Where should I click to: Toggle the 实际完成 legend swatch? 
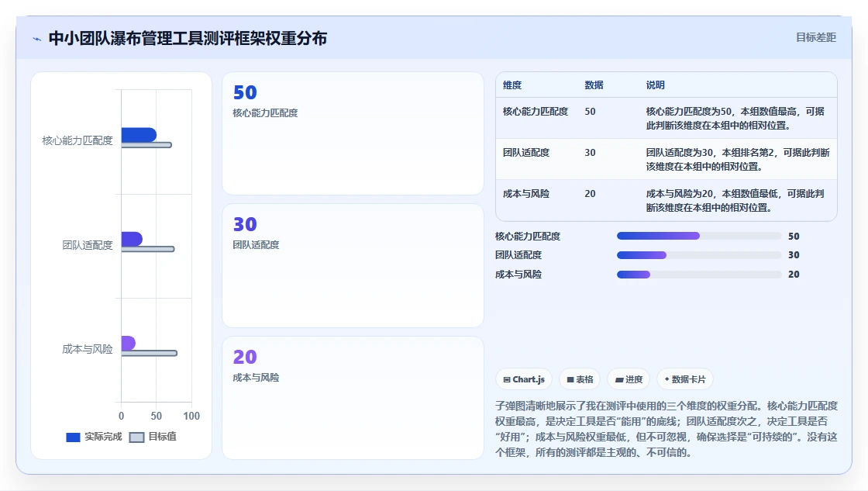pyautogui.click(x=73, y=437)
